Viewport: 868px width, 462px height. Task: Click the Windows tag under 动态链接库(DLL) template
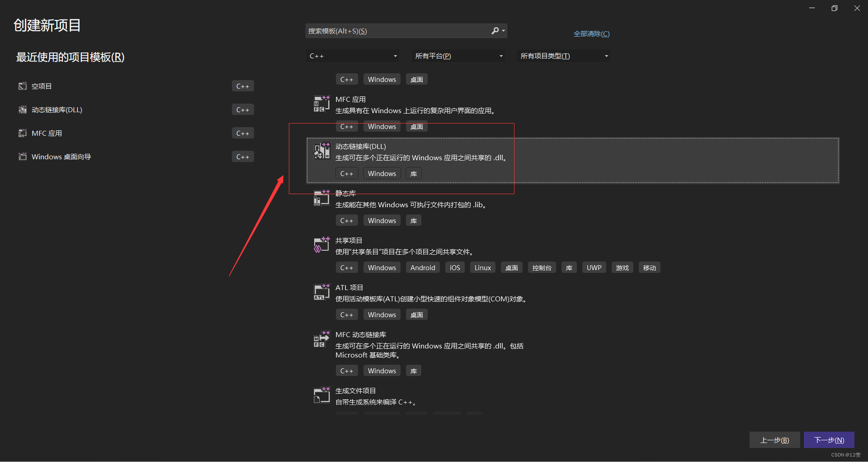tap(382, 174)
